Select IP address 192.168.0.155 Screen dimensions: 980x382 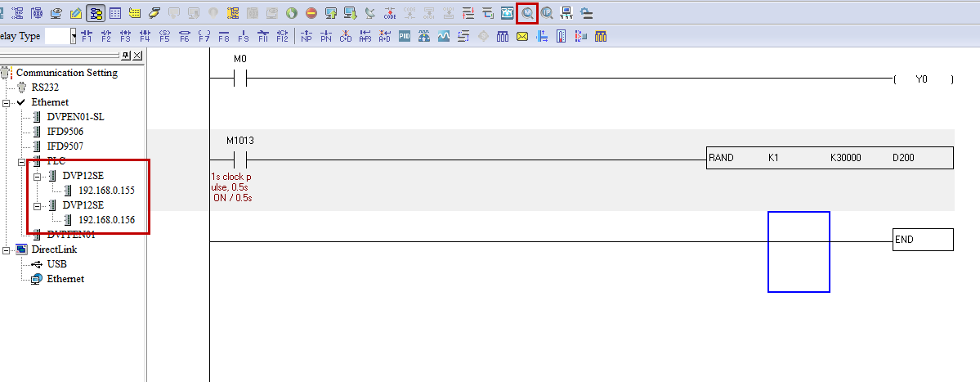tap(106, 191)
